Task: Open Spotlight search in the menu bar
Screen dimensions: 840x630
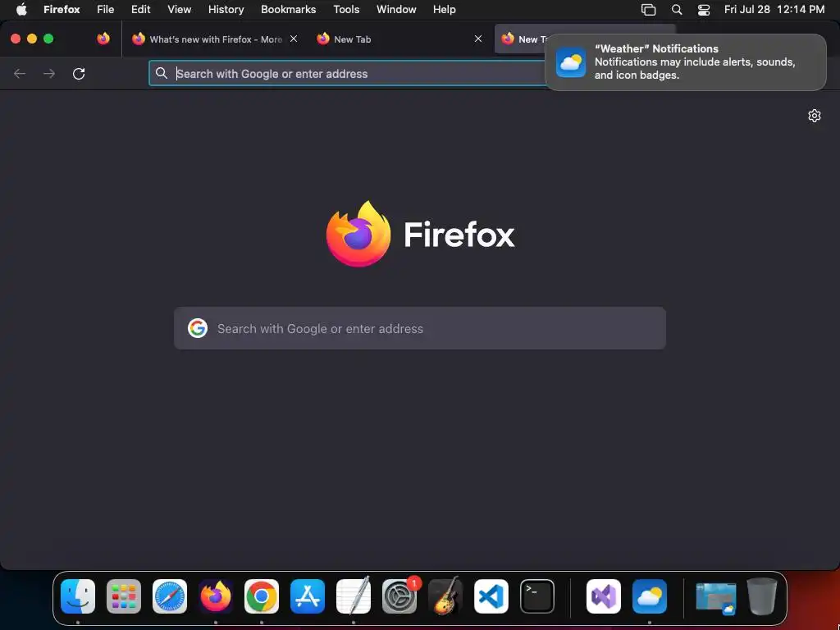Action: pyautogui.click(x=677, y=10)
